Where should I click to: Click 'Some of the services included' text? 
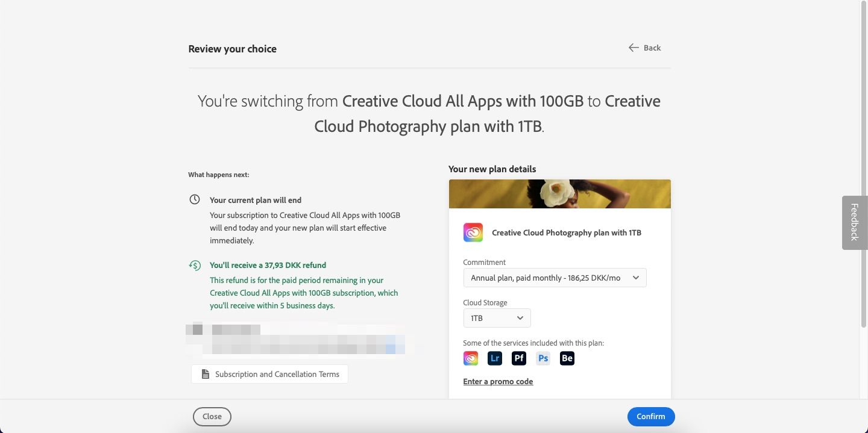click(x=533, y=343)
